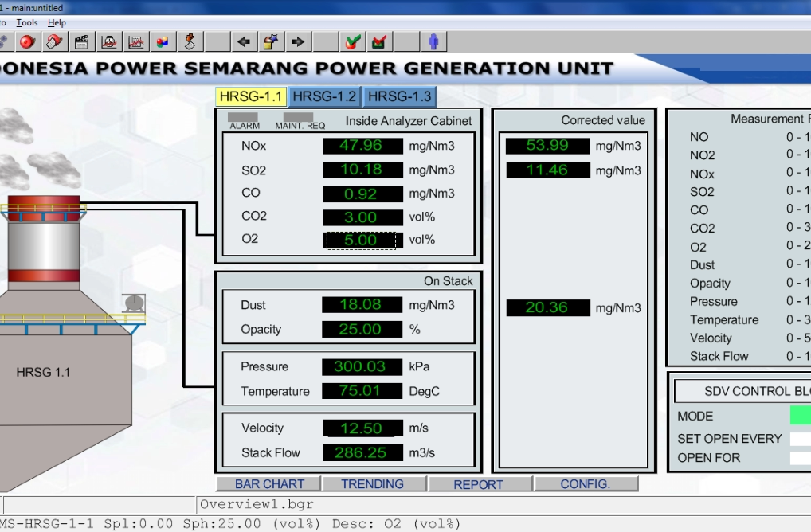
Task: Go forward using the right arrow icon
Action: pos(298,41)
